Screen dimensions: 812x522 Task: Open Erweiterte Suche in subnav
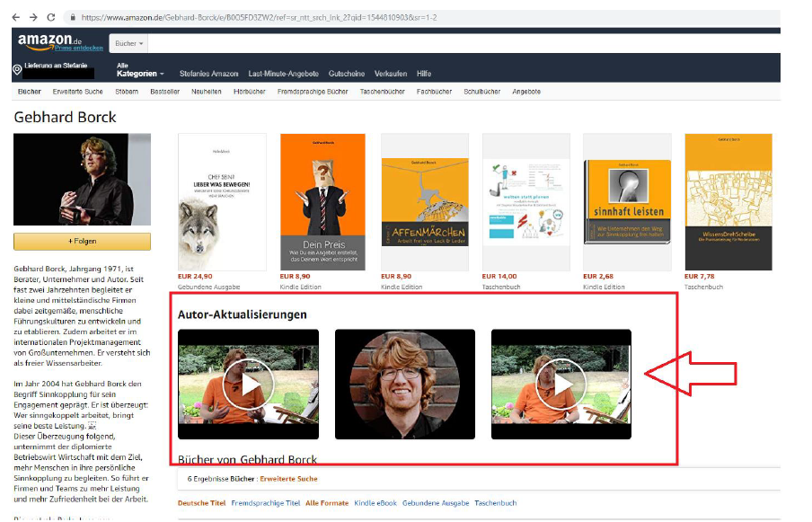pos(77,92)
